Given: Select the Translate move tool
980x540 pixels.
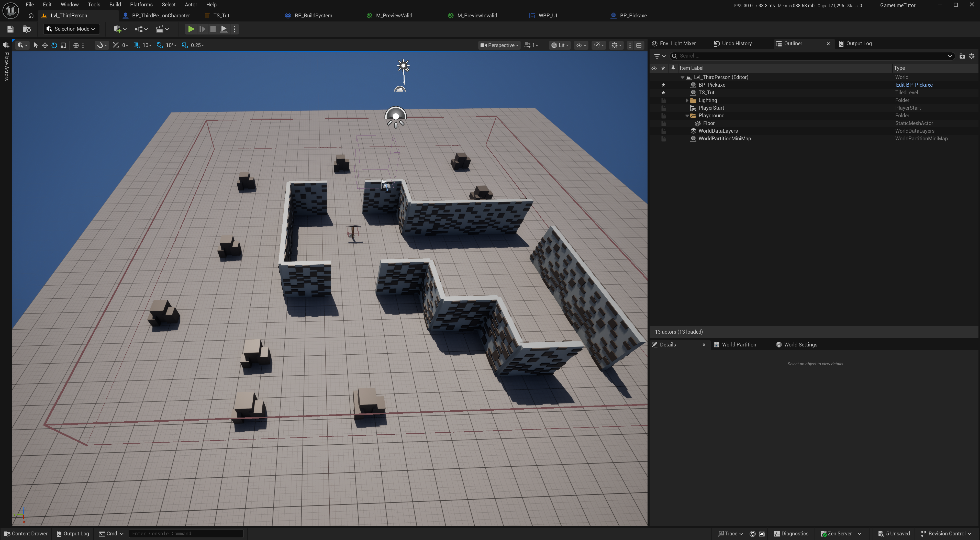Looking at the screenshot, I should [45, 45].
